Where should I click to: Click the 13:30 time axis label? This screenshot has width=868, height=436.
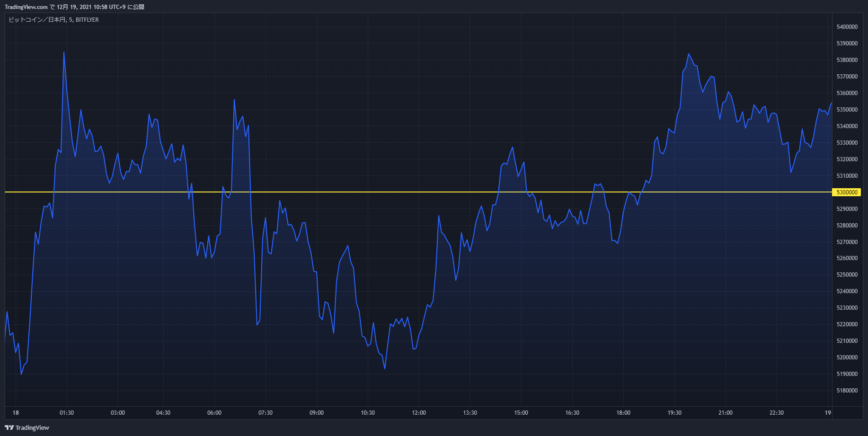pos(470,413)
